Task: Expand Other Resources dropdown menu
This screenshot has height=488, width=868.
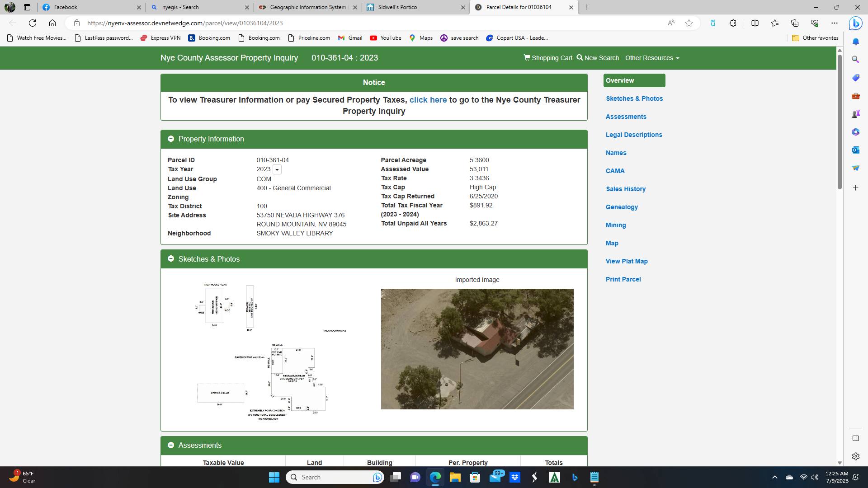Action: (x=652, y=58)
